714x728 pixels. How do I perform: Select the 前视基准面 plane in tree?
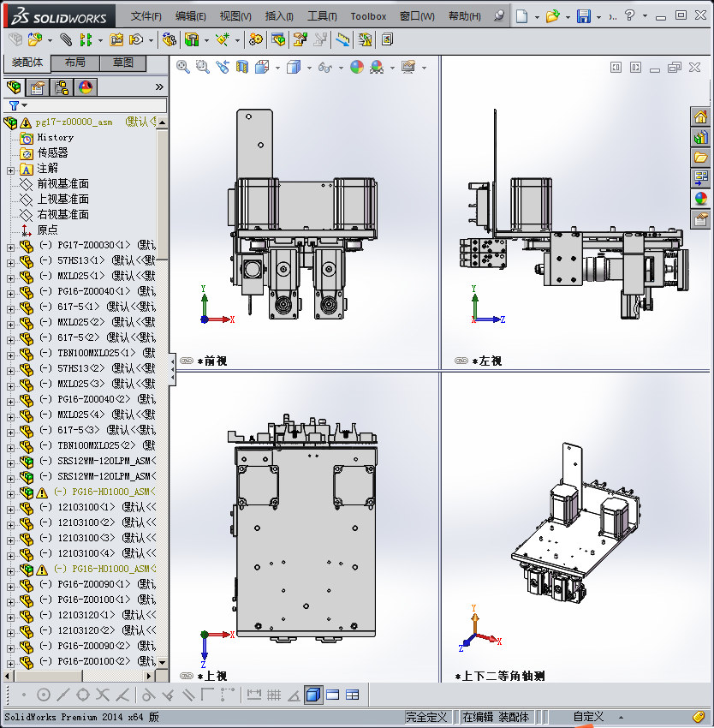pyautogui.click(x=62, y=184)
